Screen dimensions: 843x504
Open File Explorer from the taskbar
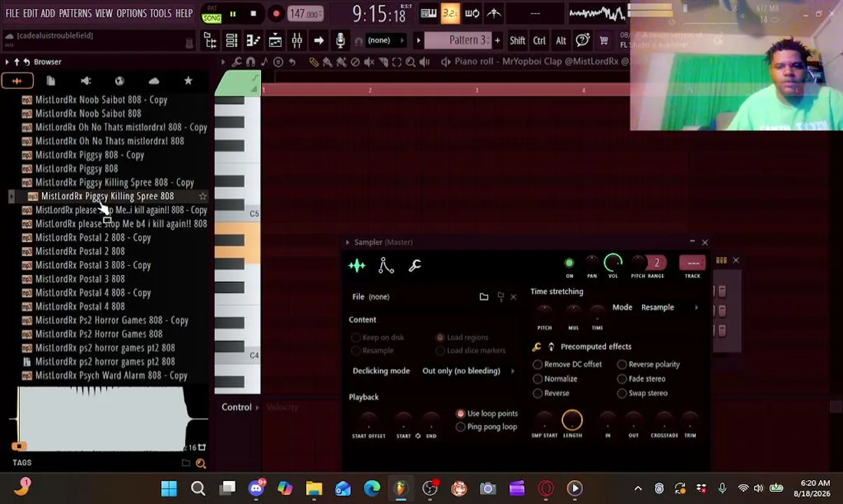click(314, 489)
